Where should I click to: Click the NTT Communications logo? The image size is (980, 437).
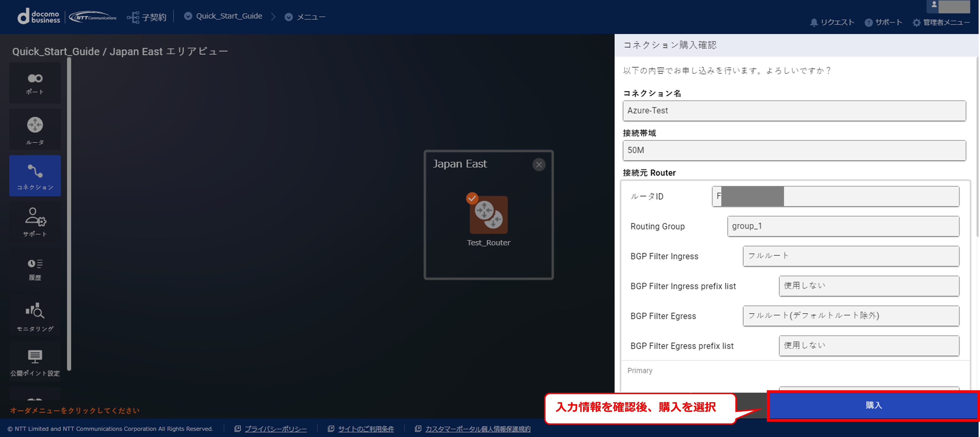click(93, 17)
